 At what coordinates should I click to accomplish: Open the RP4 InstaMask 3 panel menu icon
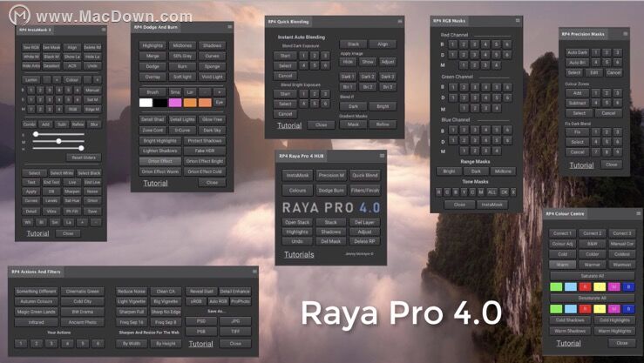(104, 30)
